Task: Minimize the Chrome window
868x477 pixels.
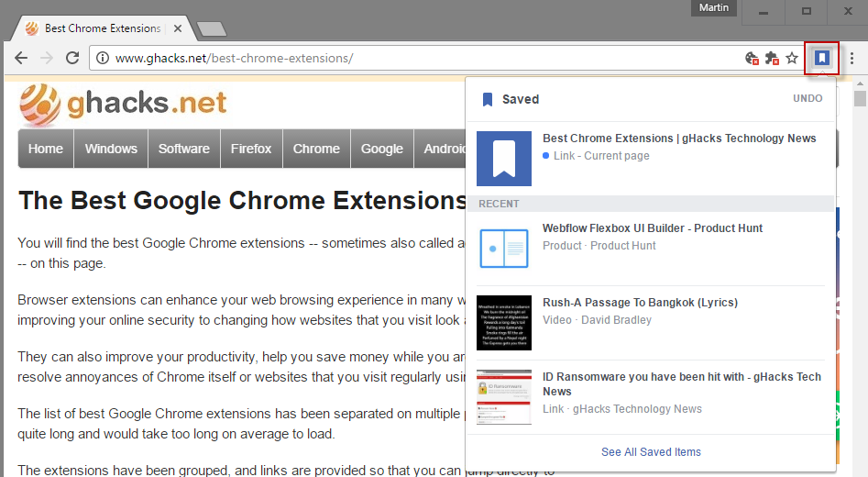Action: pos(764,12)
